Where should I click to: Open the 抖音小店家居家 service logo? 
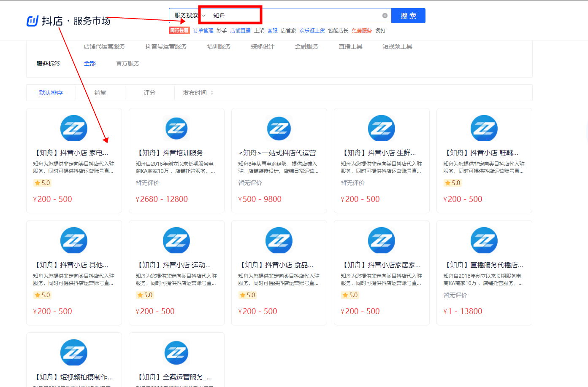pyautogui.click(x=382, y=240)
